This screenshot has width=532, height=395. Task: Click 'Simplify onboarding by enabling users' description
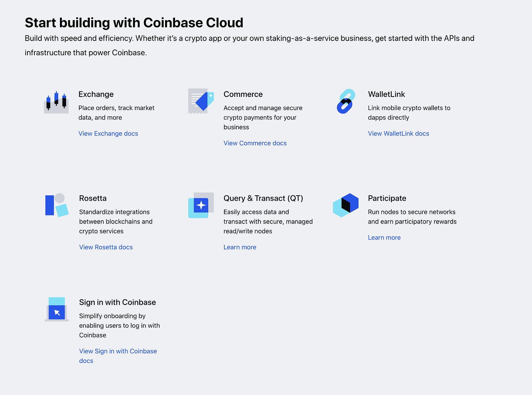119,326
